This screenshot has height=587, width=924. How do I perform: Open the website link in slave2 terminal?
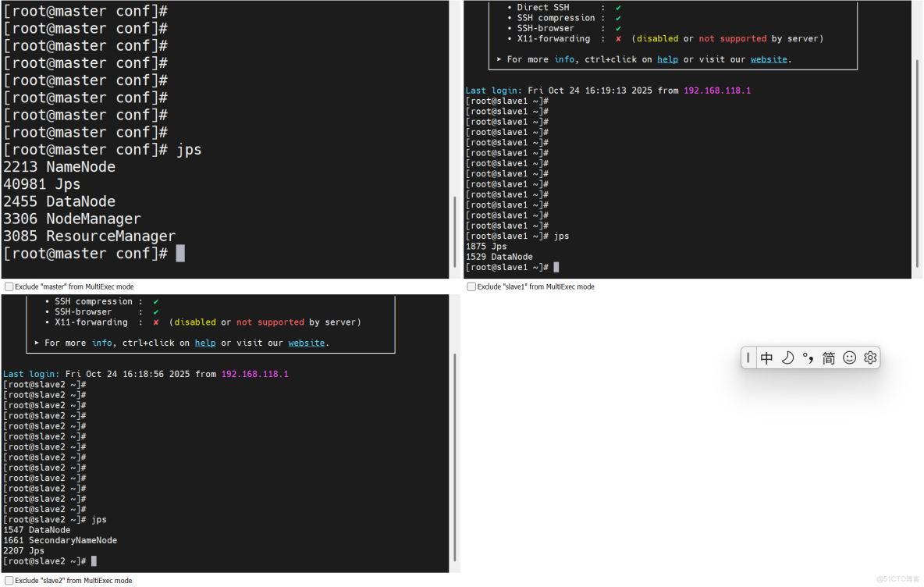coord(307,343)
